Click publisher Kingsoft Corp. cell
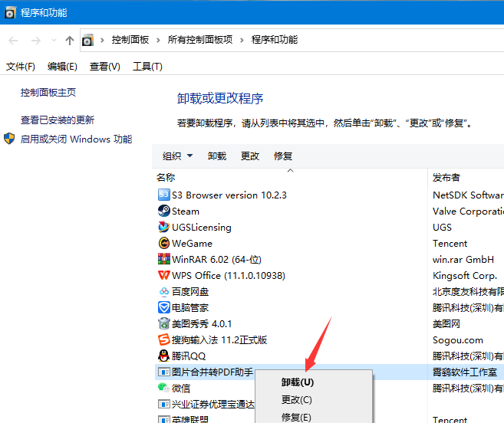The width and height of the screenshot is (504, 423). coord(464,276)
